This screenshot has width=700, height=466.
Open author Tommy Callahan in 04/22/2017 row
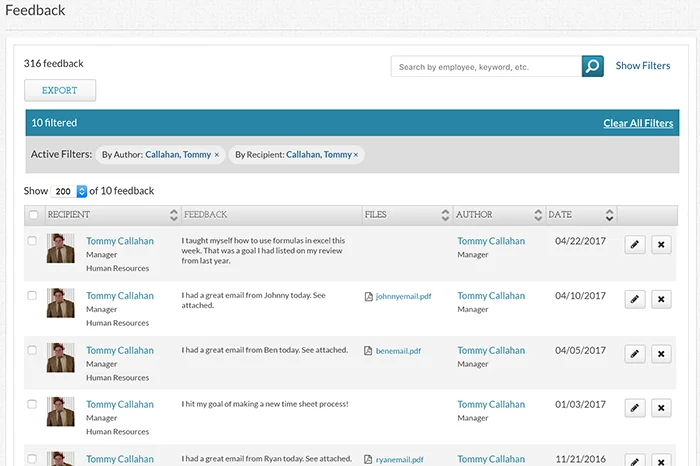pyautogui.click(x=491, y=241)
